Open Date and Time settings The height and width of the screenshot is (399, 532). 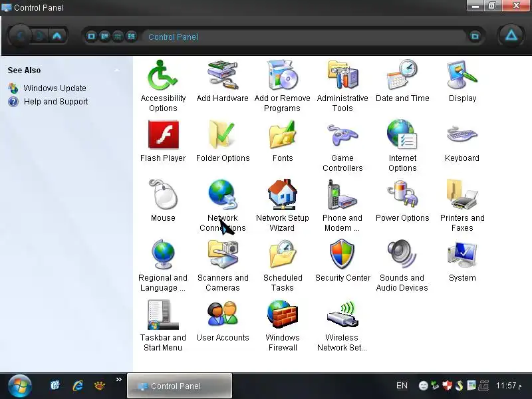coord(402,81)
